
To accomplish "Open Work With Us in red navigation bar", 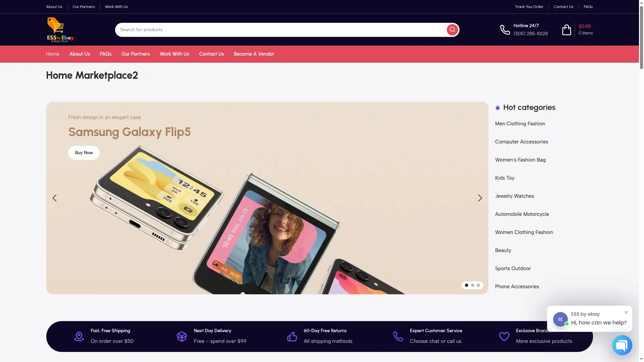I will point(174,54).
